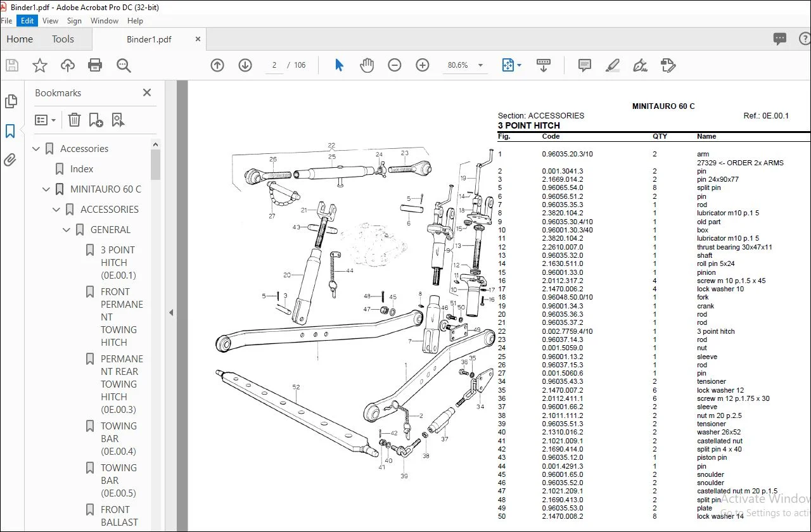811x532 pixels.
Task: Select the 'MINITAURO 60 C' page title
Action: pyautogui.click(x=663, y=106)
